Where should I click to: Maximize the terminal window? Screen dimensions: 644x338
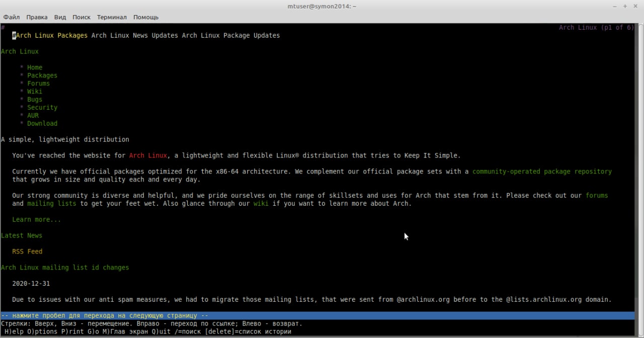click(x=625, y=6)
